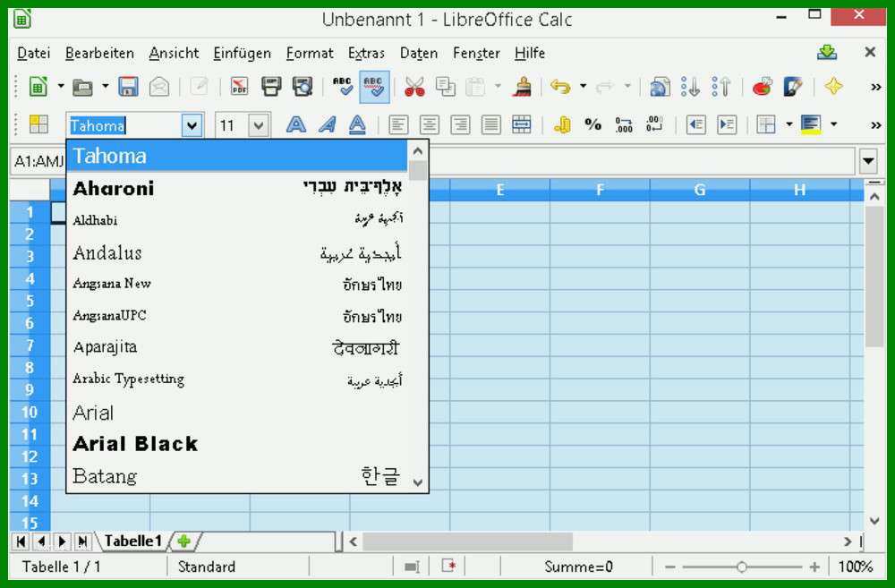The image size is (895, 588).
Task: Increase cell indent
Action: coord(727,124)
